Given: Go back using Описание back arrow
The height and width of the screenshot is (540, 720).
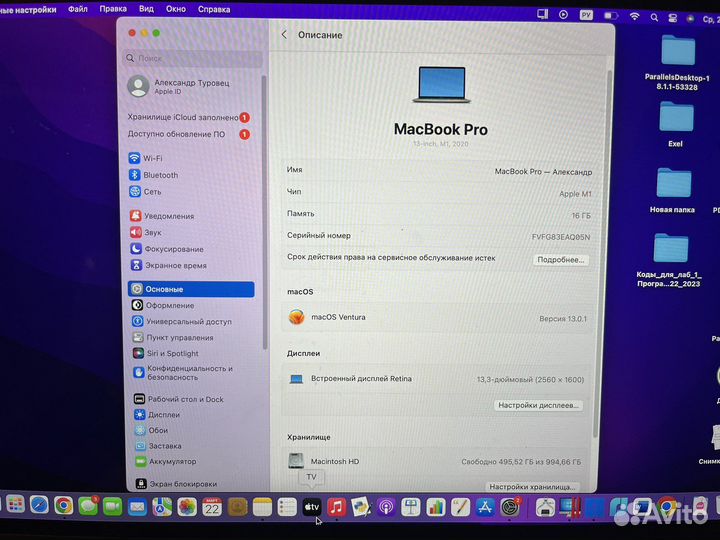Looking at the screenshot, I should coord(284,34).
